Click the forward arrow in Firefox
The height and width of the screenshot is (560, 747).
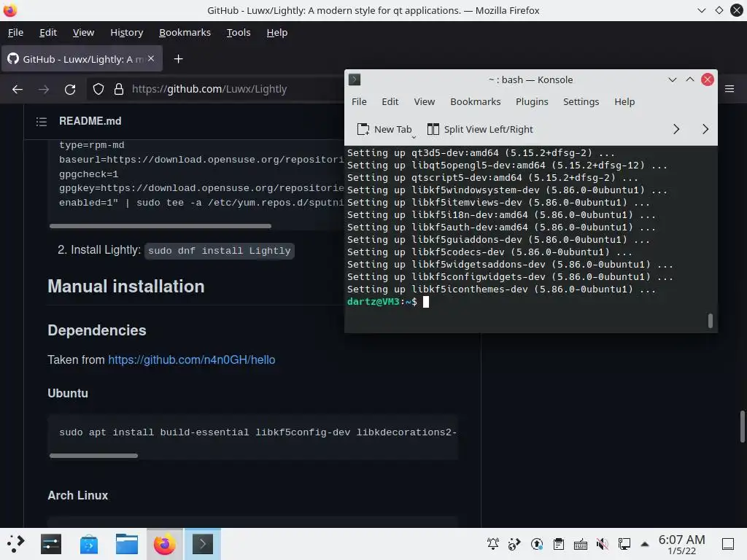pos(44,89)
